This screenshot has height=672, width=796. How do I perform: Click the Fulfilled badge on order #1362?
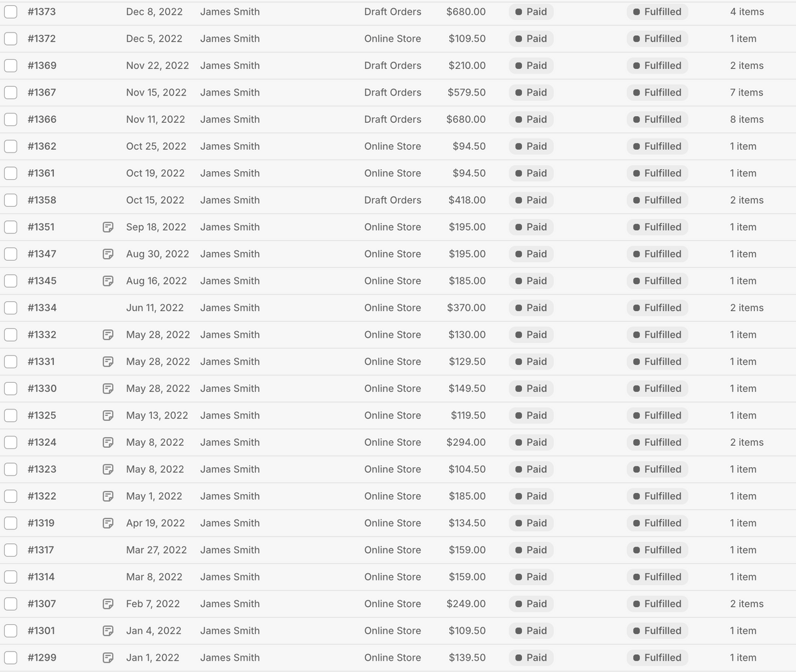[x=657, y=146]
